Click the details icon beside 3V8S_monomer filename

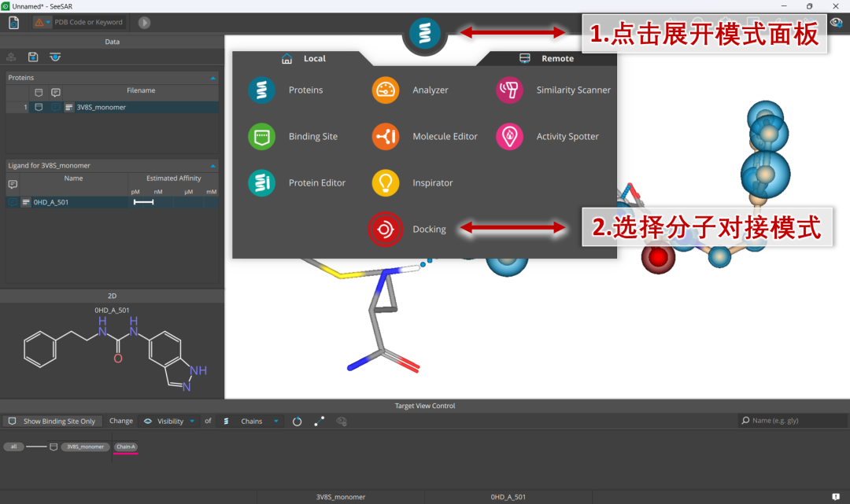(x=68, y=108)
